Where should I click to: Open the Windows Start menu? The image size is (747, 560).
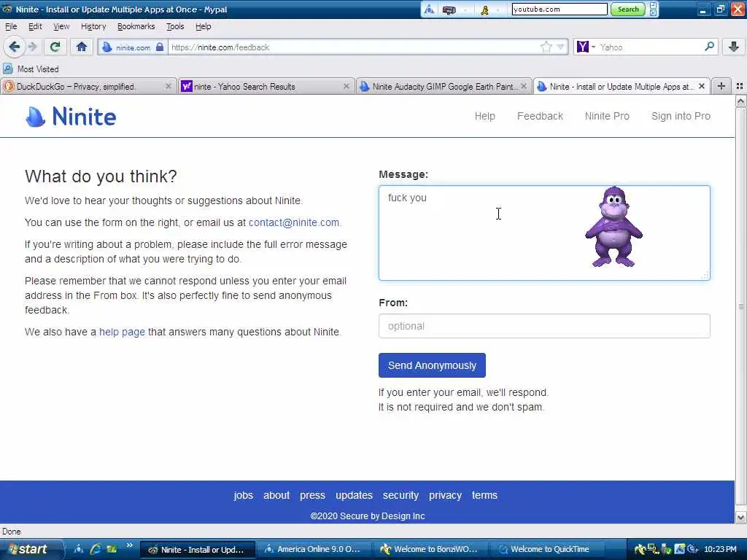coord(31,549)
